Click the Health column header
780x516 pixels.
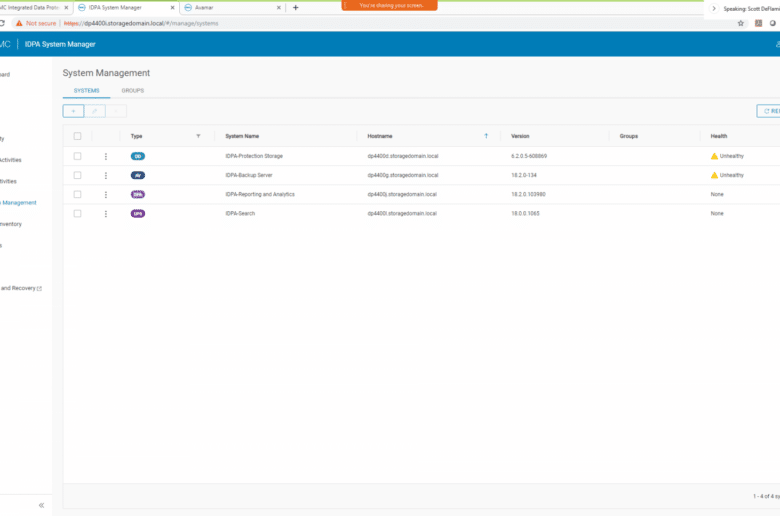(x=718, y=136)
